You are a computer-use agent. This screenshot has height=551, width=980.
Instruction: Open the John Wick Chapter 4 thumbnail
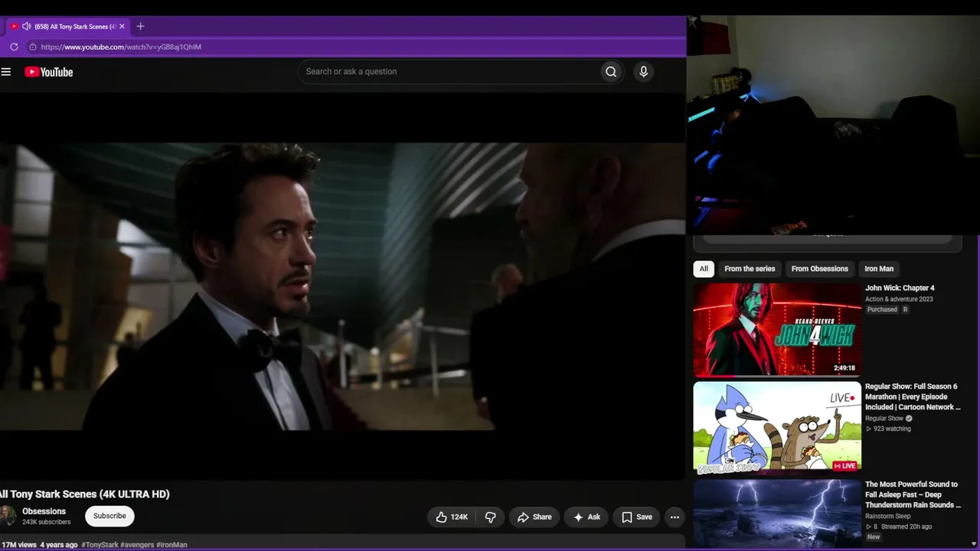click(777, 330)
